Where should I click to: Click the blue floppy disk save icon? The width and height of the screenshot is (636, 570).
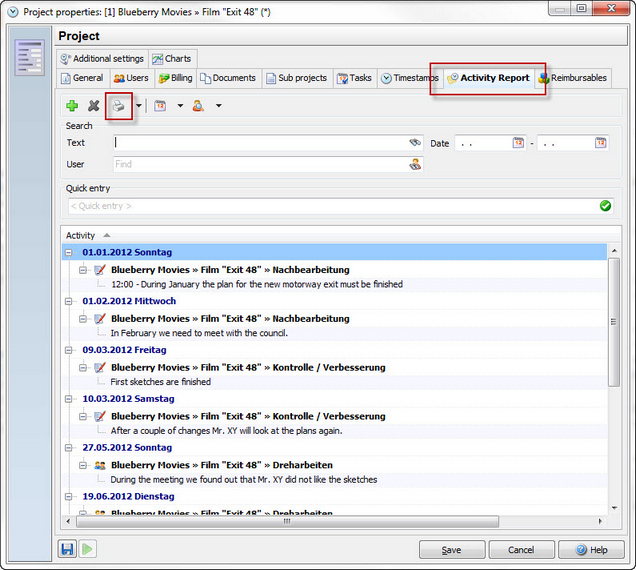[x=67, y=549]
